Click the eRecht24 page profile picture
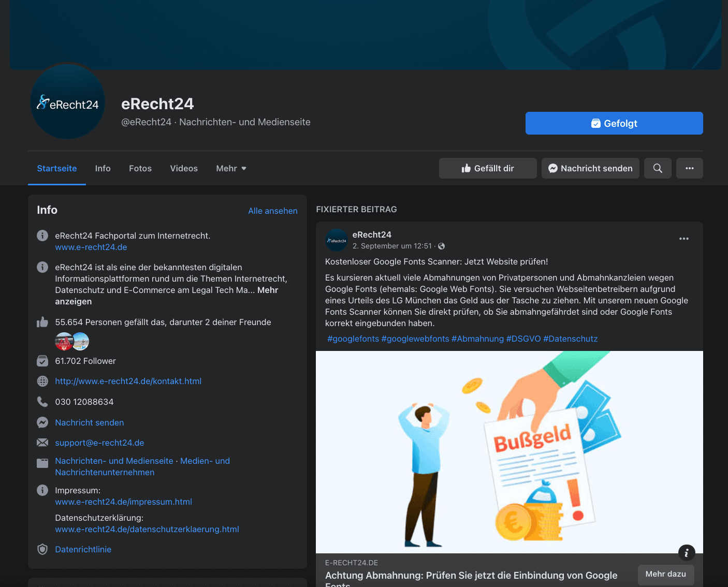The height and width of the screenshot is (587, 728). [x=68, y=101]
